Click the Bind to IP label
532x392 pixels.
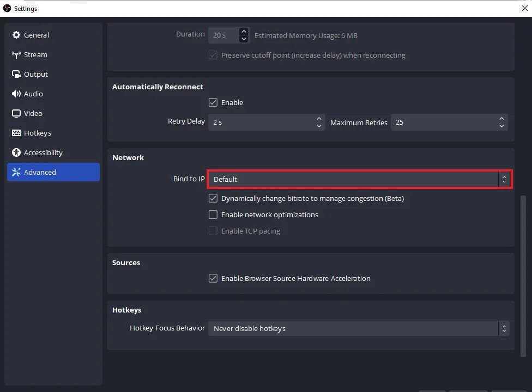pyautogui.click(x=189, y=179)
